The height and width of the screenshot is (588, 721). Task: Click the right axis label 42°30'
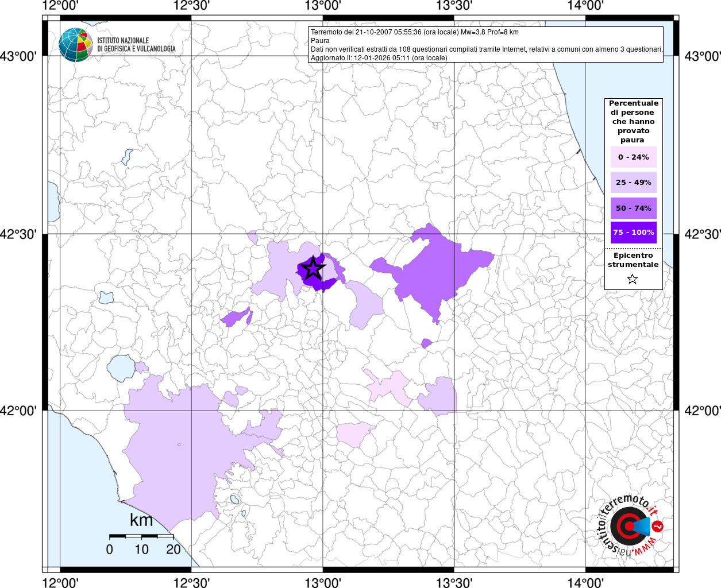point(702,234)
